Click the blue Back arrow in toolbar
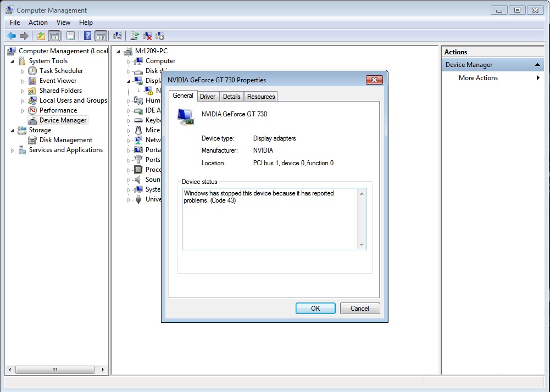 click(12, 36)
